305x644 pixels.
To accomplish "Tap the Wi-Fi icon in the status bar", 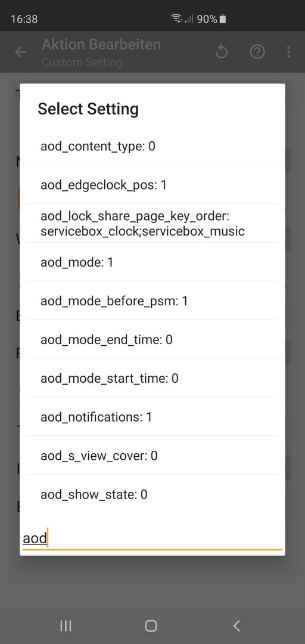I will [x=177, y=18].
